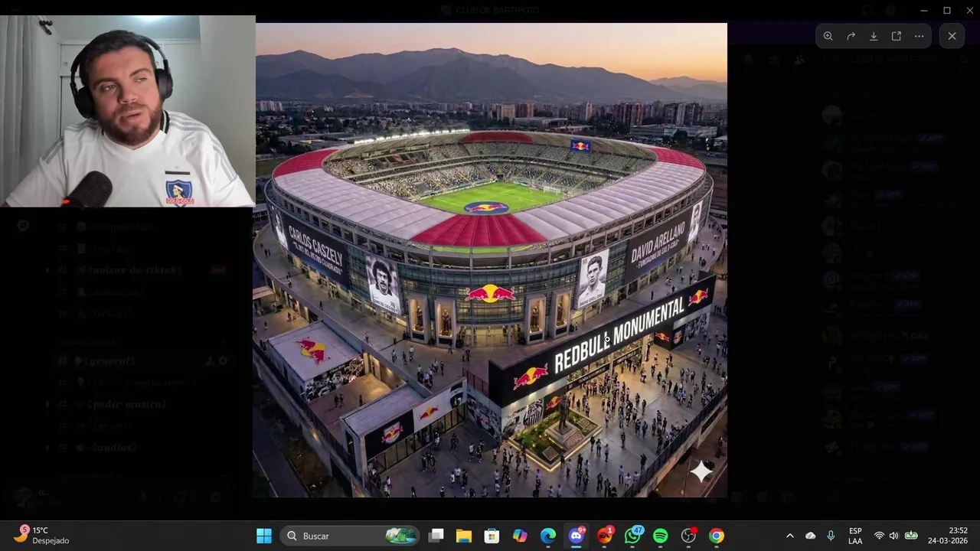
Task: Open the OneDrive cloud tray icon
Action: click(810, 536)
